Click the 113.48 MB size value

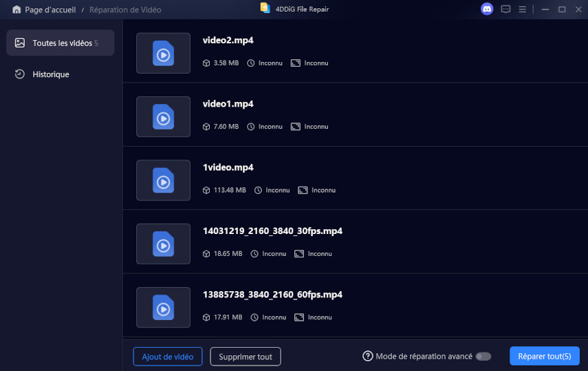tap(230, 191)
